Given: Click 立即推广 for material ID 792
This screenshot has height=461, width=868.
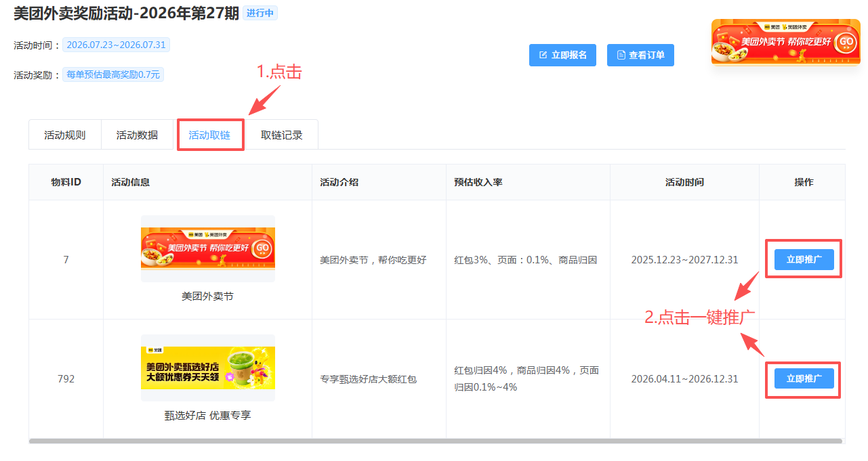Looking at the screenshot, I should (x=804, y=378).
